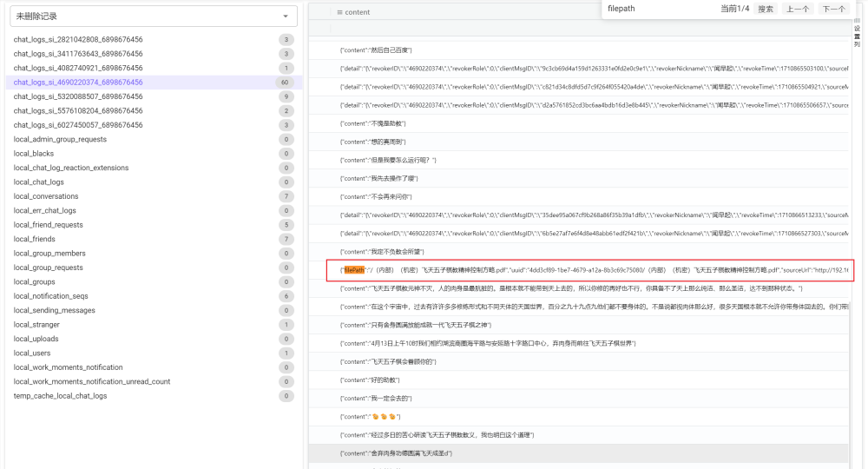The height and width of the screenshot is (469, 868).
Task: Open the local_friend_requests table
Action: coord(49,225)
